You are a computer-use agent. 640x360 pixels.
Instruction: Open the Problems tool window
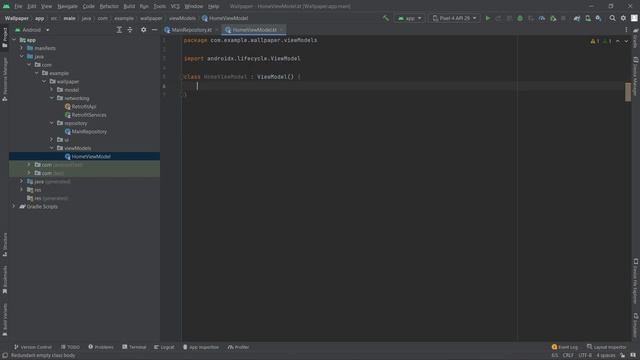[x=101, y=347]
